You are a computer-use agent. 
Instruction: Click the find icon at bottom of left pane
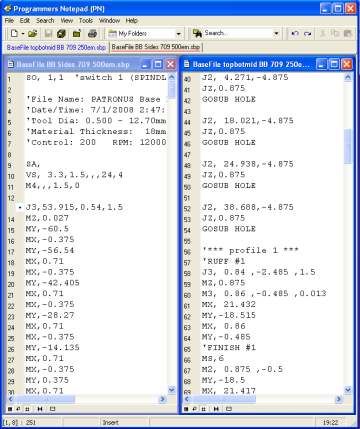[18, 409]
